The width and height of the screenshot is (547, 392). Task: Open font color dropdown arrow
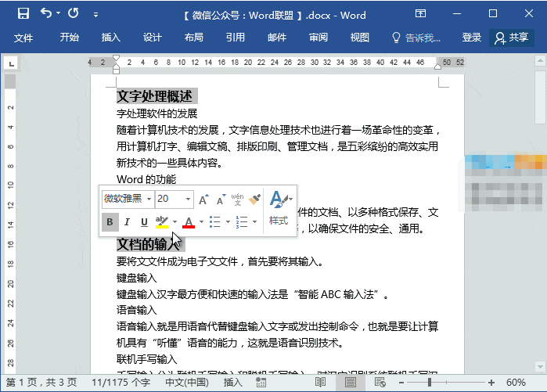coord(201,221)
